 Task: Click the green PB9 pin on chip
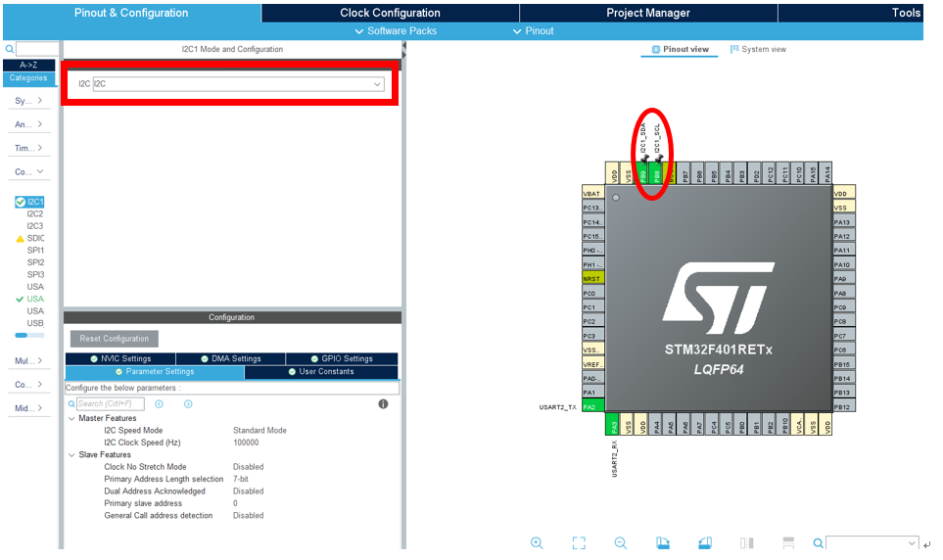643,173
